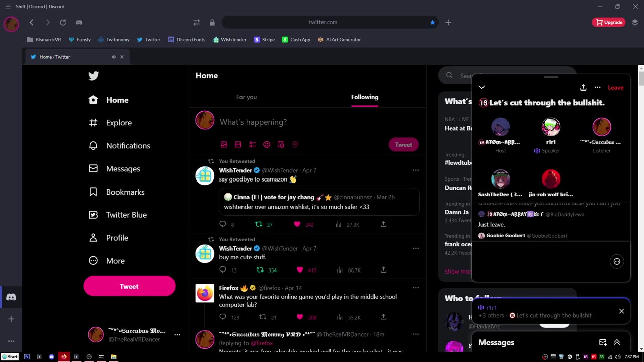Open Messages in Twitter sidebar

point(114,169)
